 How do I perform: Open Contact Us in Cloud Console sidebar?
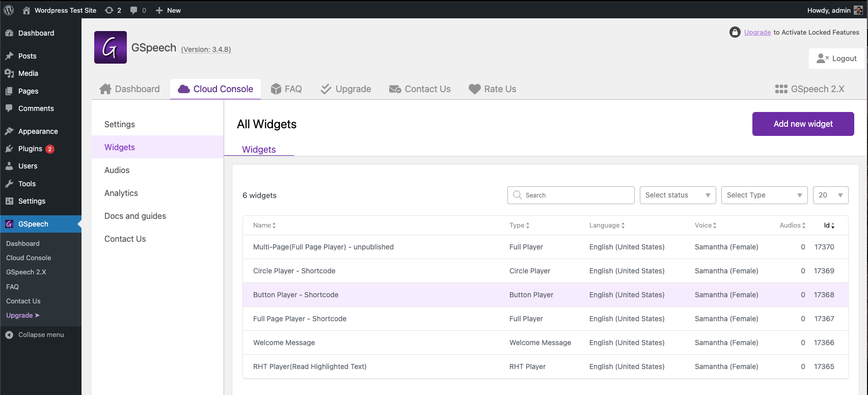(157, 239)
